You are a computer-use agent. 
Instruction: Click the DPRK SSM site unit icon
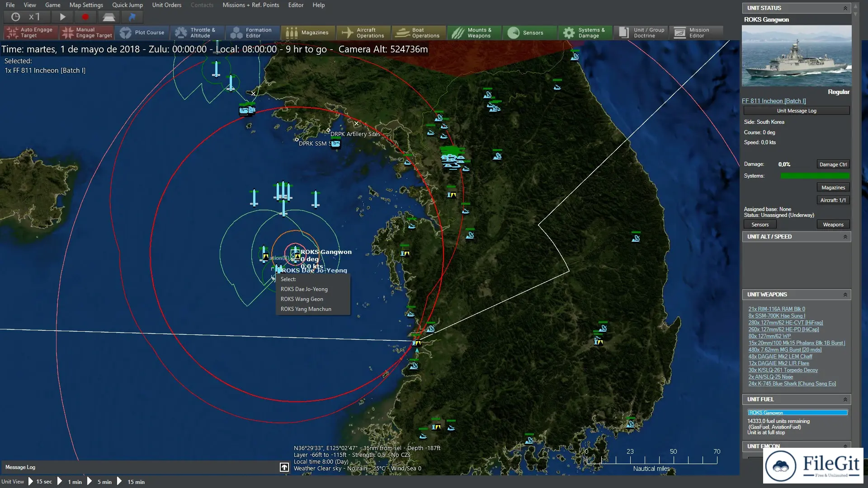335,144
